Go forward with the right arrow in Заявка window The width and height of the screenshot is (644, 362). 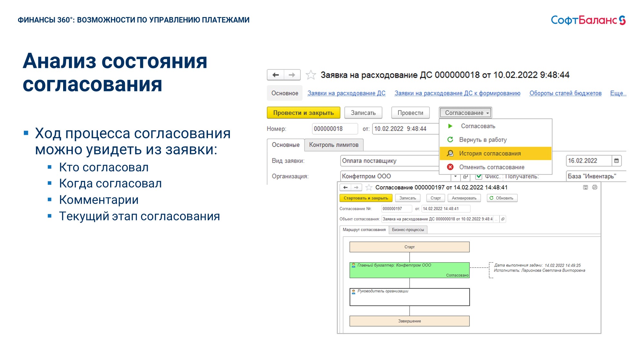292,75
